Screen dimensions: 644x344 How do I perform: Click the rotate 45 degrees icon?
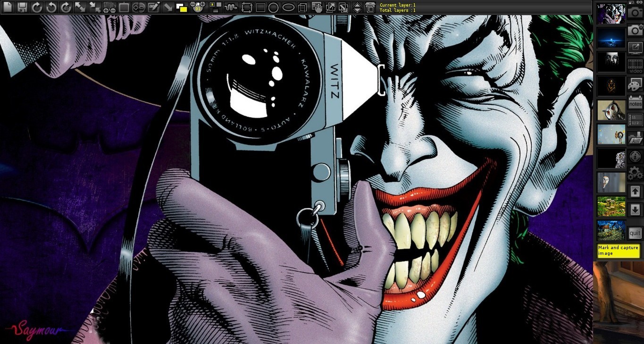(x=66, y=7)
